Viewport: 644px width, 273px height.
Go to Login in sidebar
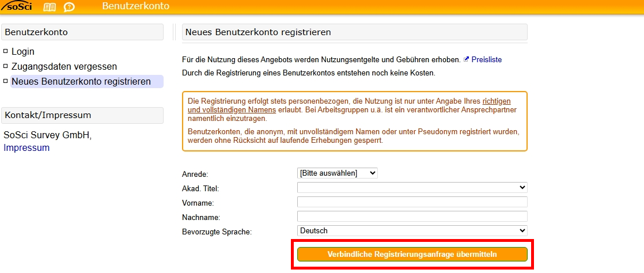pos(23,52)
